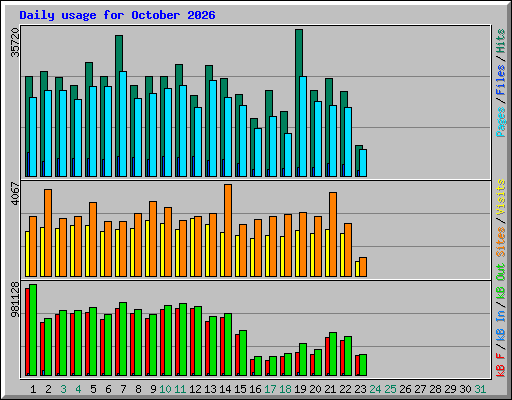Click day 4 on the date axis

point(78,389)
